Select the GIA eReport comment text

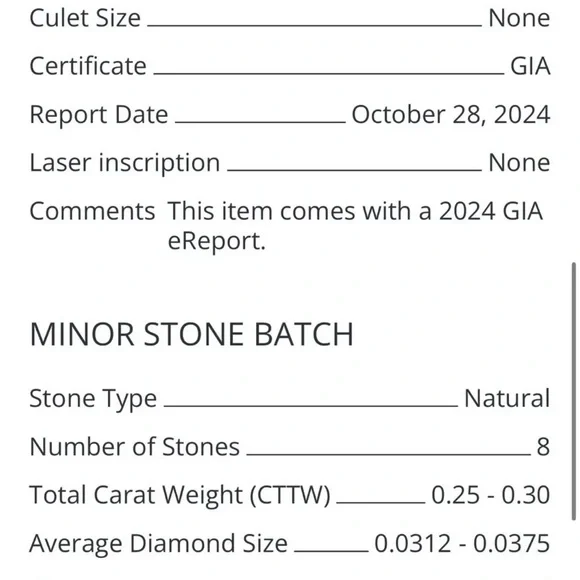tap(355, 226)
